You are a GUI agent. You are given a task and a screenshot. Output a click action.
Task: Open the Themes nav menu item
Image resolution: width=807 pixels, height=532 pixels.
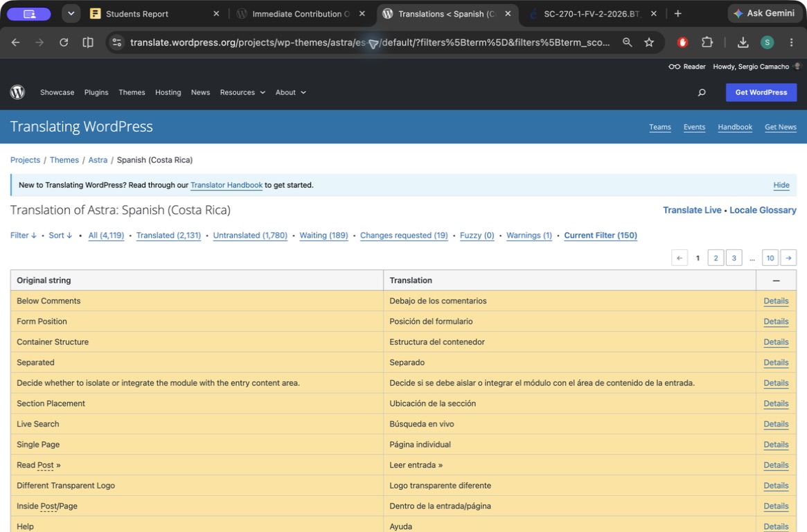(132, 93)
